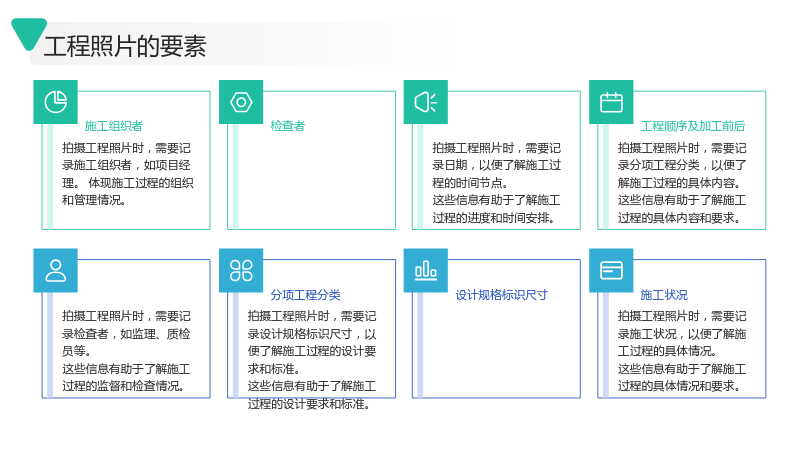Click the person silhouette icon
Screen dimensions: 800x450
[x=56, y=270]
